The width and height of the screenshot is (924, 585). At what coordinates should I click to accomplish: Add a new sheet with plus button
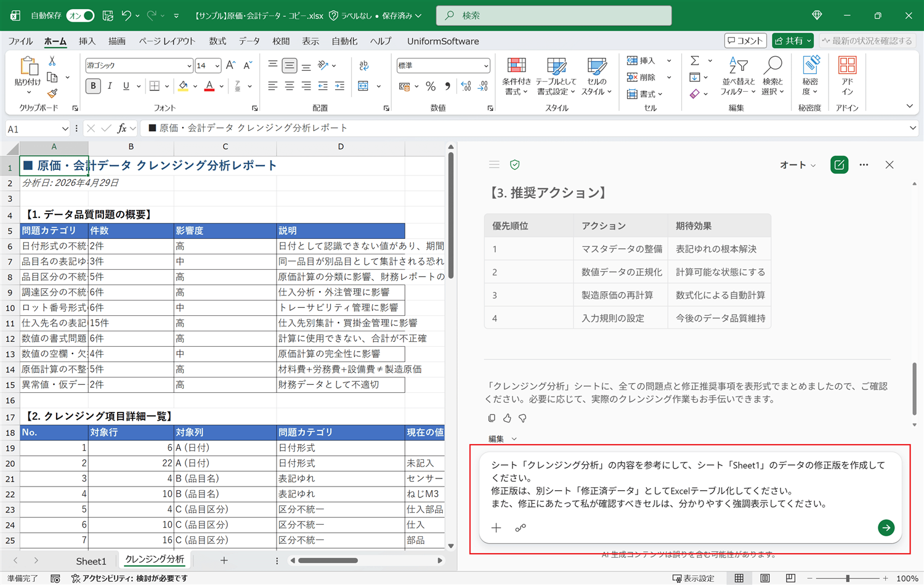(224, 560)
